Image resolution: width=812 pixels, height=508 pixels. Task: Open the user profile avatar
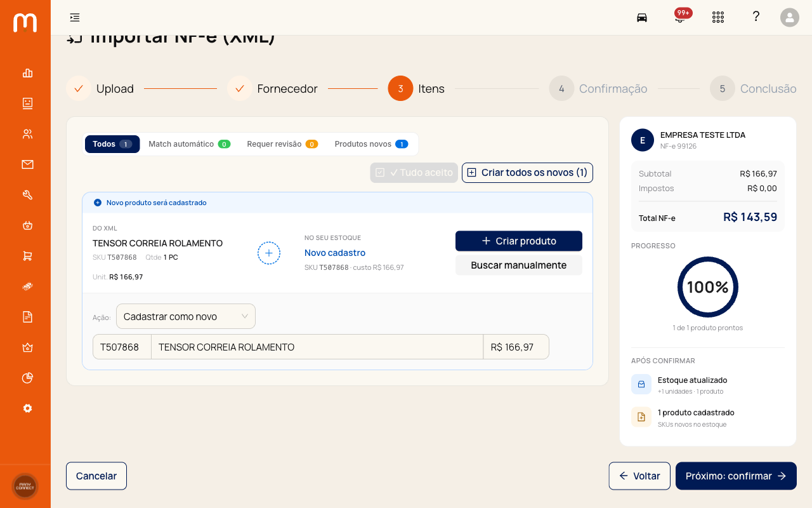point(790,17)
